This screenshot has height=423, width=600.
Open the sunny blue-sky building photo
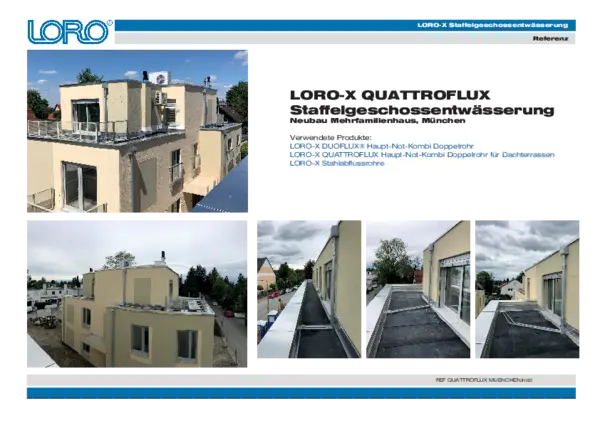tap(137, 131)
